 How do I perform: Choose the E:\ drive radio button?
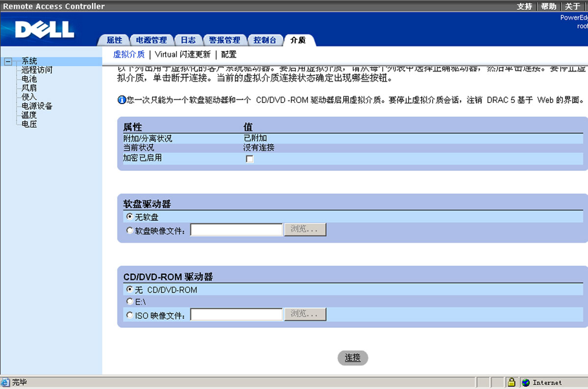129,302
